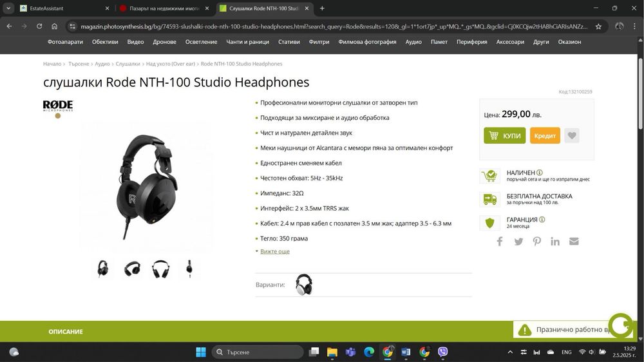Image resolution: width=644 pixels, height=362 pixels.
Task: View site information icon in address bar
Action: click(72, 26)
